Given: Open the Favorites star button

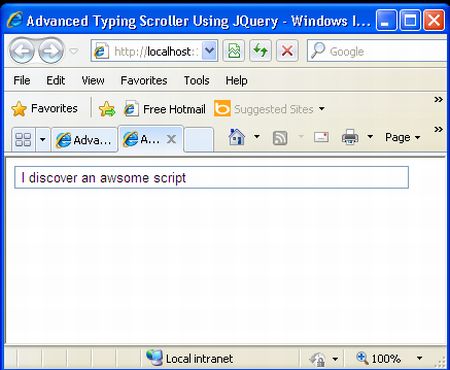Looking at the screenshot, I should 44,109.
